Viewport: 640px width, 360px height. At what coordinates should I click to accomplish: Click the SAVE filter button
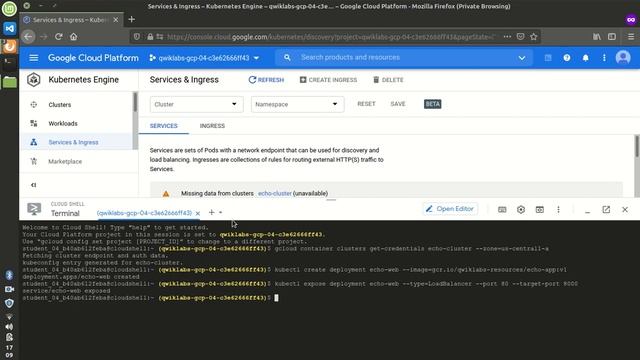[398, 104]
